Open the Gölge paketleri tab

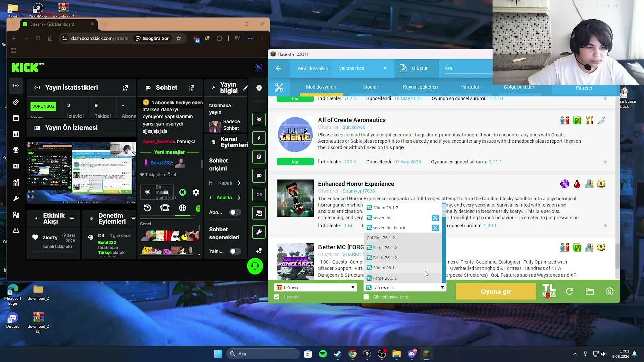519,87
